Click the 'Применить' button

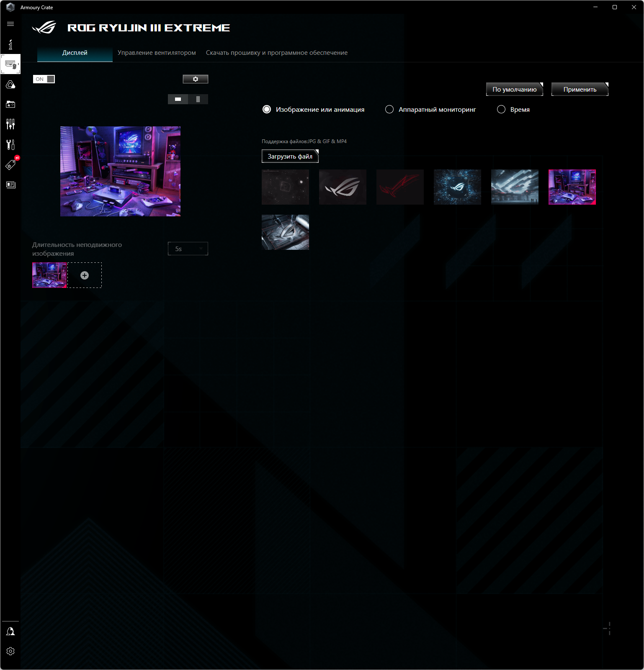click(580, 89)
